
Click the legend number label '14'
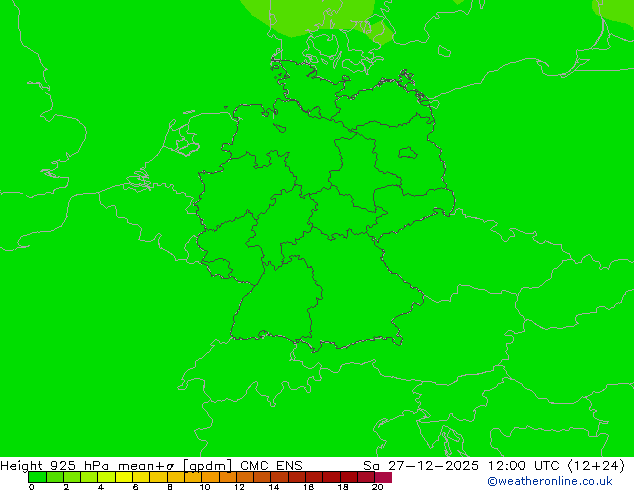pos(274,487)
